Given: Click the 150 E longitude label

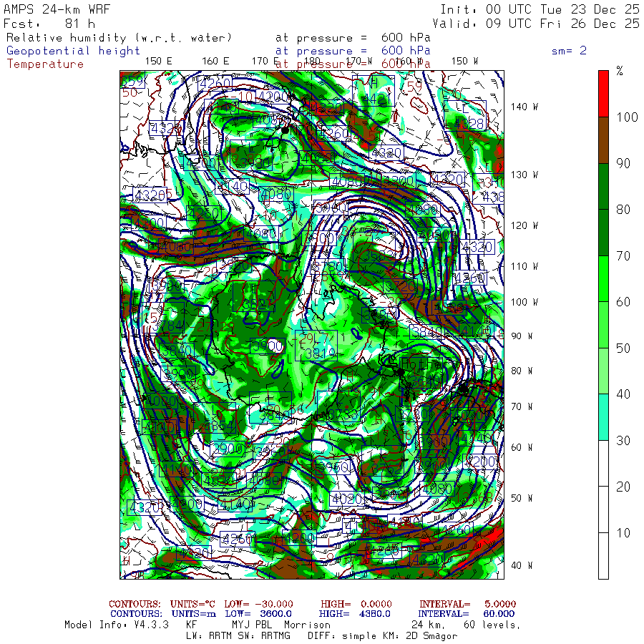Looking at the screenshot, I should point(158,61).
